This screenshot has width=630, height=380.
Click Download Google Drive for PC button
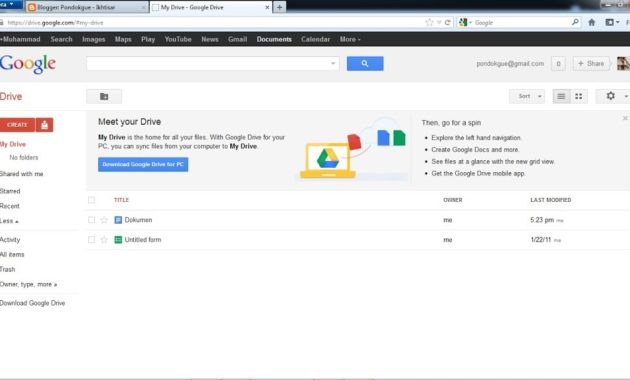coord(143,164)
